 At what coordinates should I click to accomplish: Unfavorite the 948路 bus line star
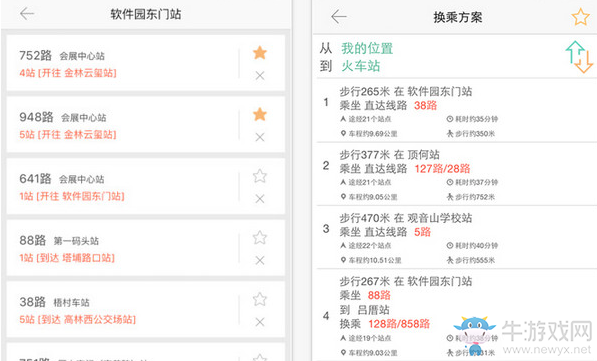pyautogui.click(x=260, y=114)
